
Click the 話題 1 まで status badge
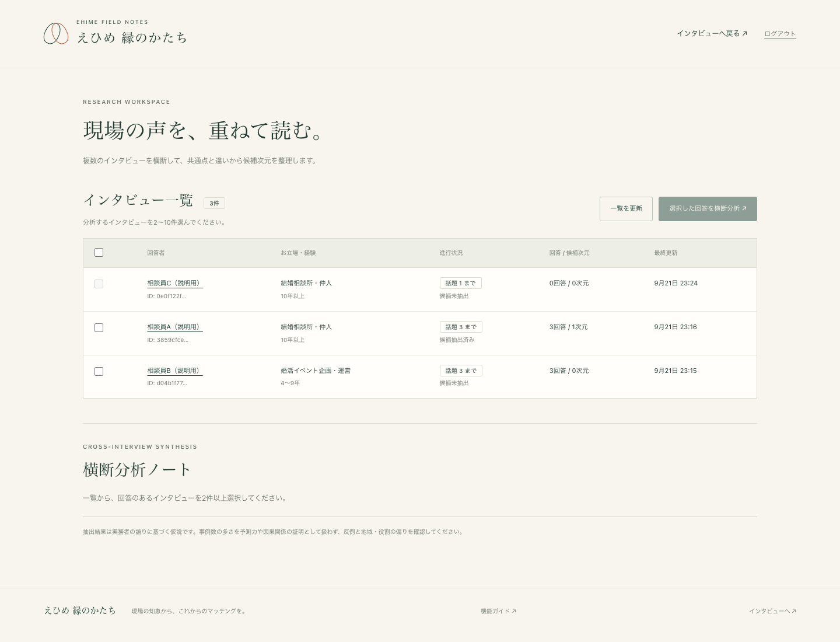click(461, 283)
